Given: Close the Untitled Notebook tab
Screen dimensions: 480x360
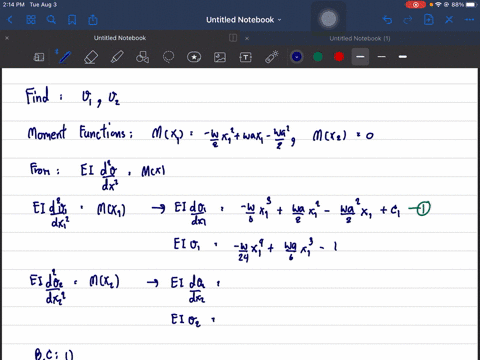Looking at the screenshot, I should coord(7,38).
